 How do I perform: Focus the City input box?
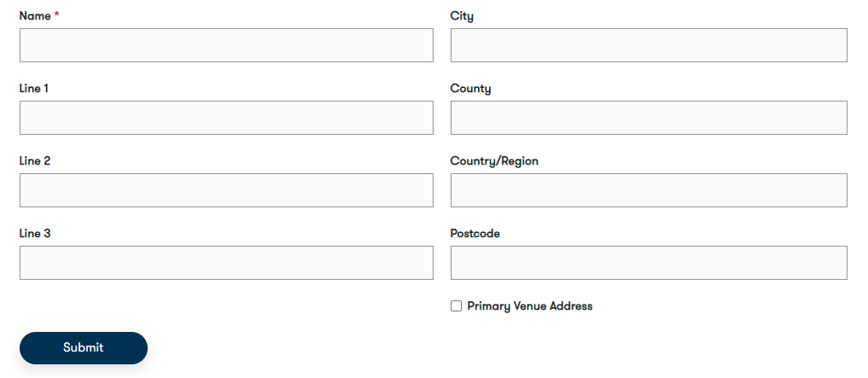tap(649, 45)
